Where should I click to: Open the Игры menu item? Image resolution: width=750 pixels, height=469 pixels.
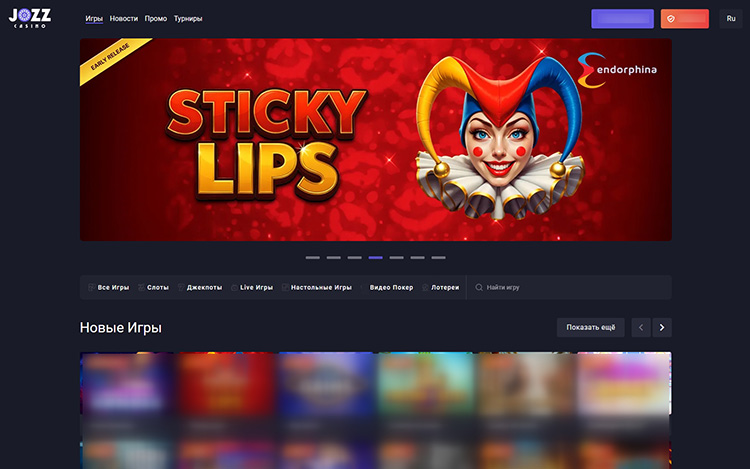coord(94,19)
